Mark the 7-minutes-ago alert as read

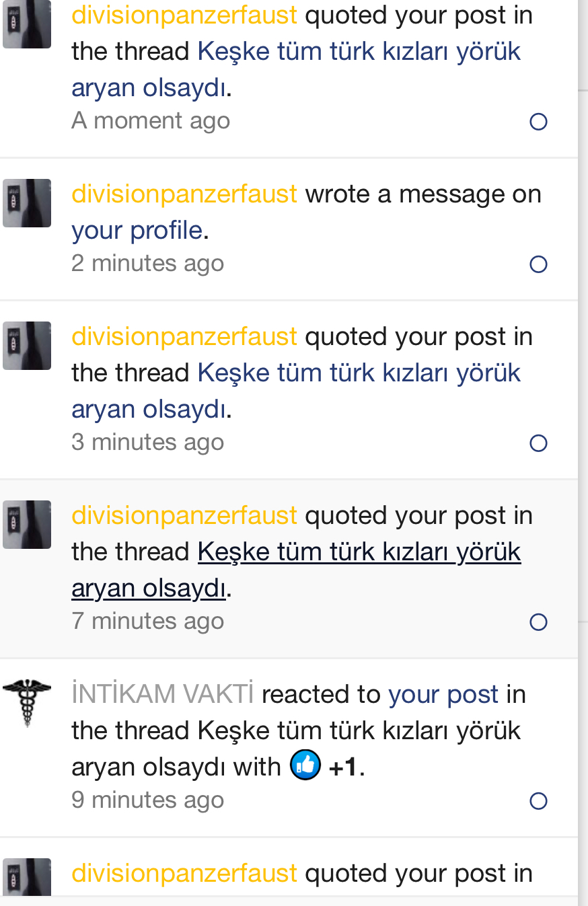point(538,622)
